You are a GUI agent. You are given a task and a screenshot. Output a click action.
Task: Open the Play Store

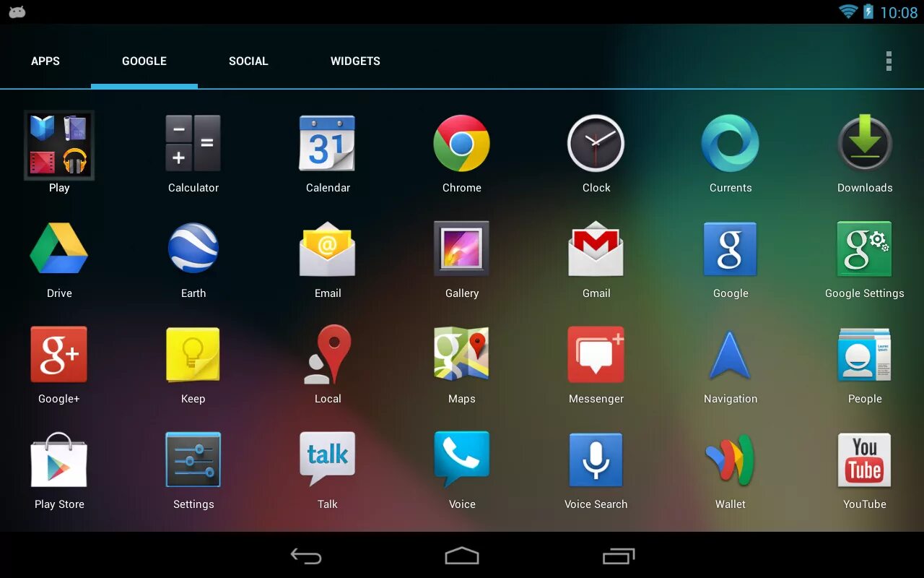point(59,460)
